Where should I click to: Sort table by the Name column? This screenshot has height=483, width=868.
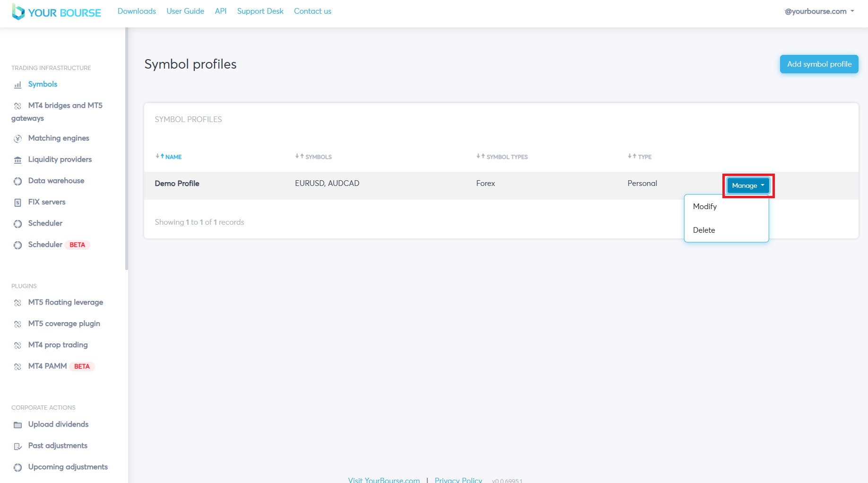[x=169, y=157]
